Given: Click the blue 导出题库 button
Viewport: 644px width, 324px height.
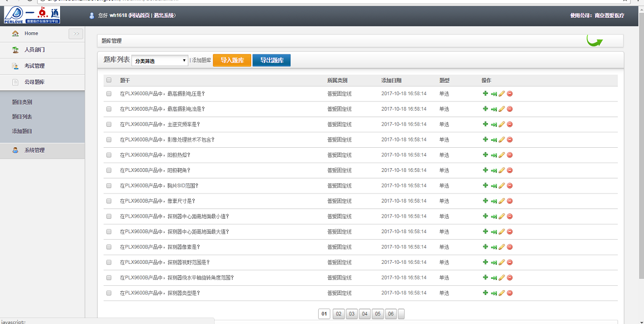Looking at the screenshot, I should pyautogui.click(x=272, y=60).
